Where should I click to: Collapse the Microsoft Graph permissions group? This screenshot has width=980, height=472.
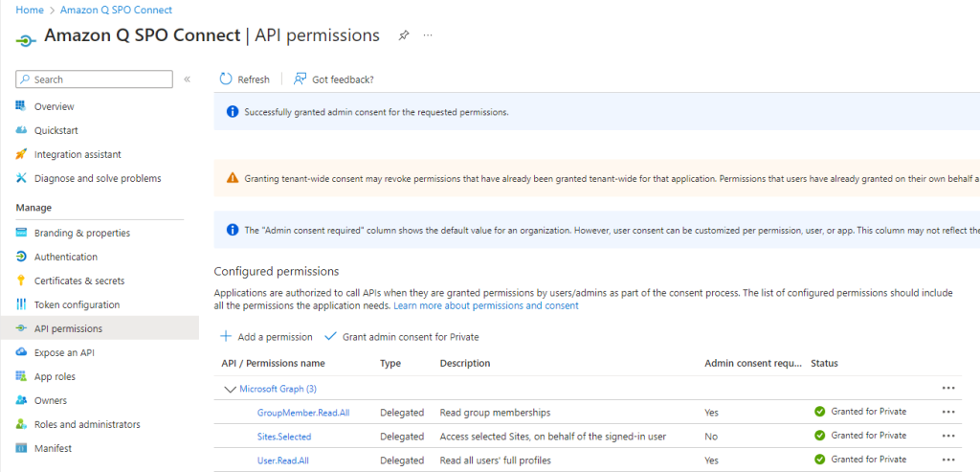pos(230,389)
